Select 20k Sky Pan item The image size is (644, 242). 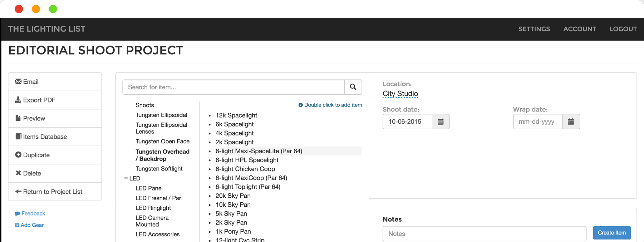point(233,196)
